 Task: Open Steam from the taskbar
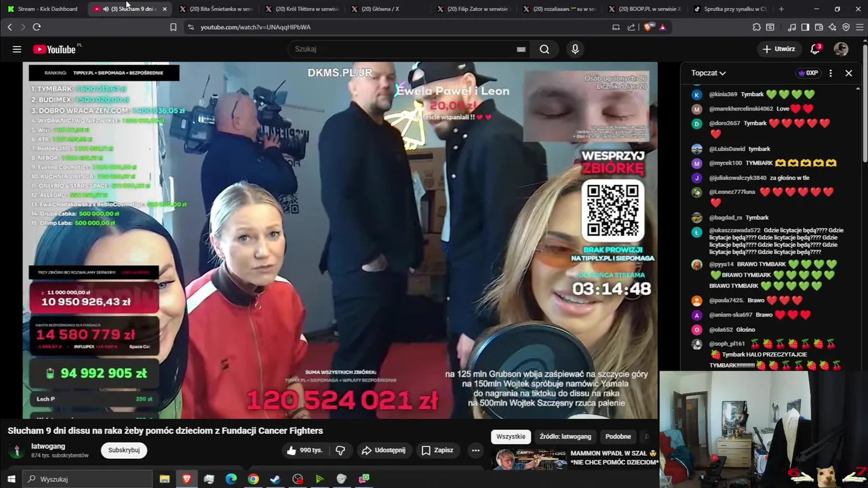tap(275, 479)
